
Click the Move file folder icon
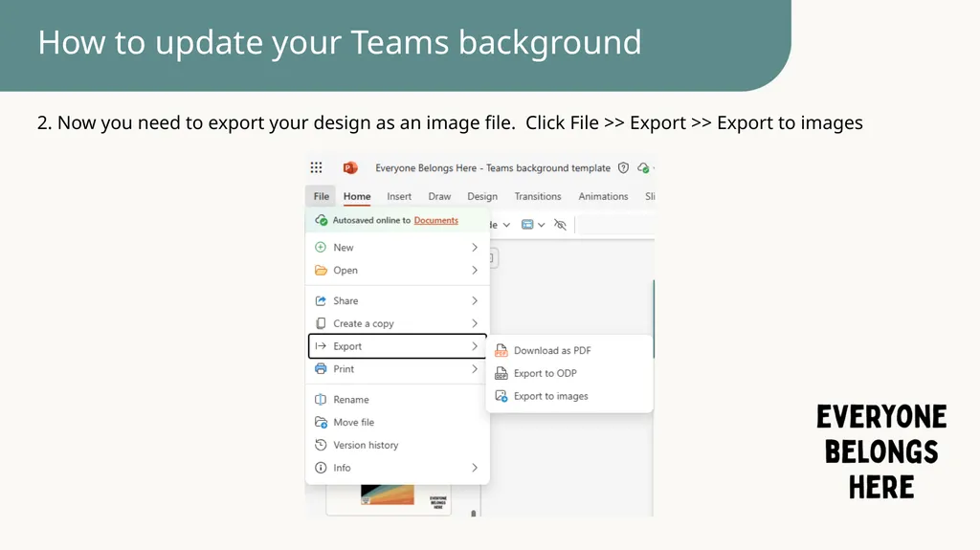tap(321, 422)
